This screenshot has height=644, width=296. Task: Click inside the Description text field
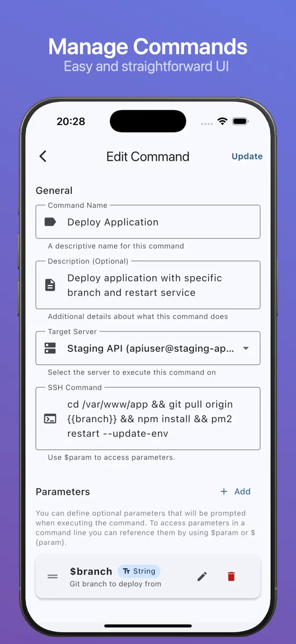pyautogui.click(x=148, y=284)
